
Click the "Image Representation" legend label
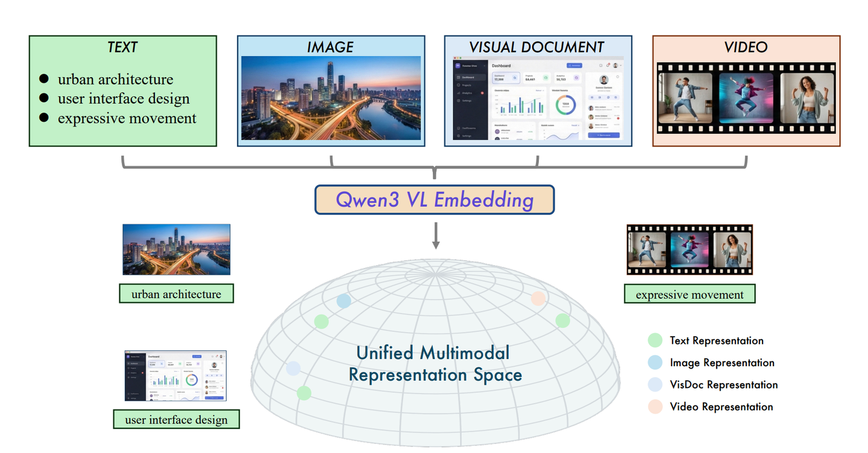722,363
